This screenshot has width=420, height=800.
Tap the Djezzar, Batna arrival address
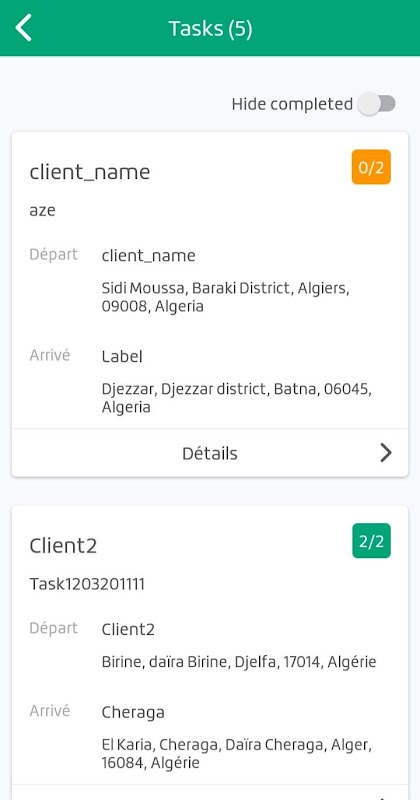pos(237,398)
